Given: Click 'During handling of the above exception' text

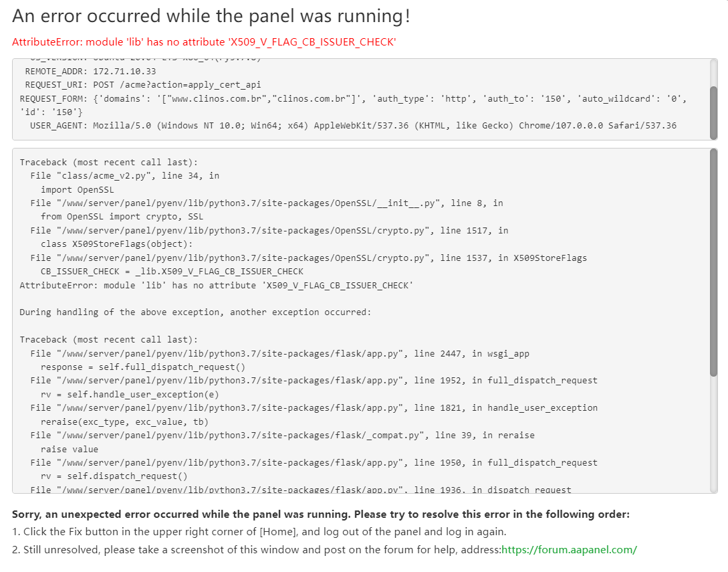Looking at the screenshot, I should 195,312.
